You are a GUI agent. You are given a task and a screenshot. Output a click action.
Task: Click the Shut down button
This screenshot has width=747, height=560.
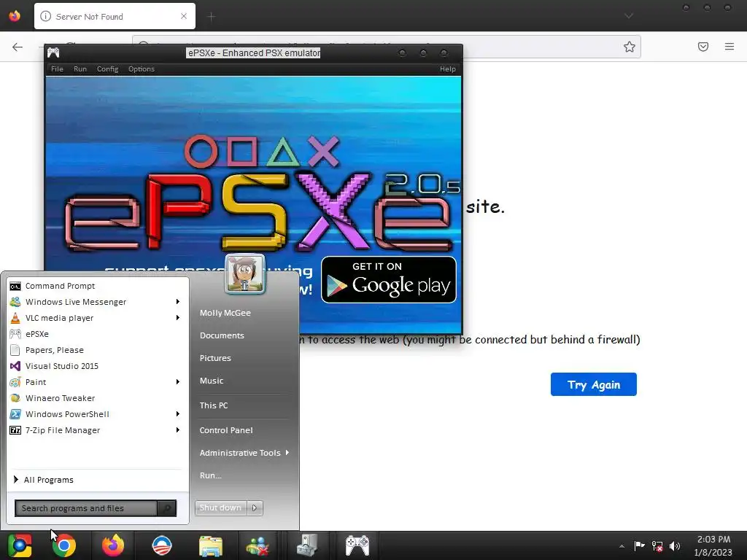[220, 508]
